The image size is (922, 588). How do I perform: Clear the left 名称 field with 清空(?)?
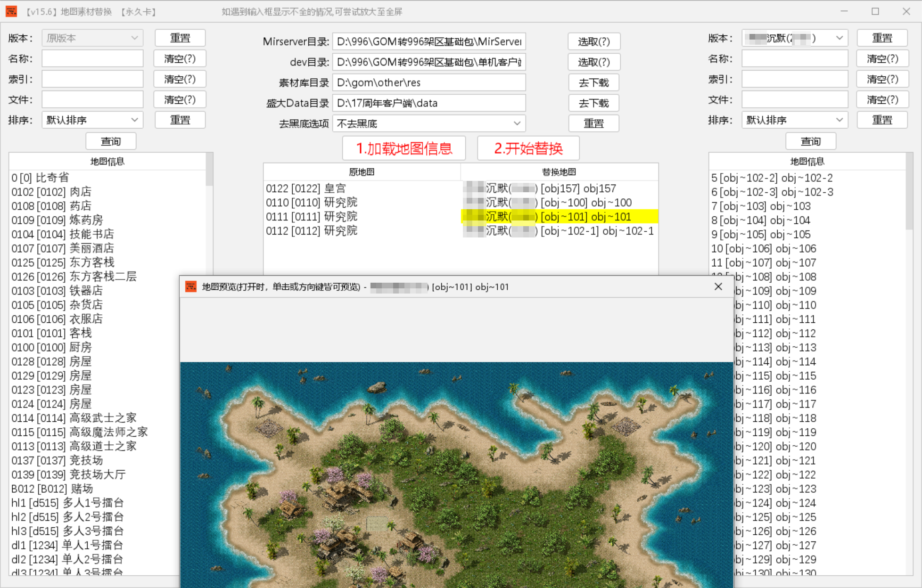click(x=180, y=59)
